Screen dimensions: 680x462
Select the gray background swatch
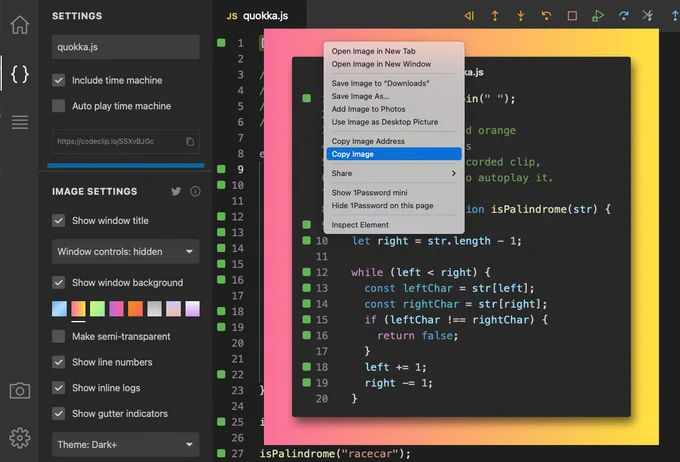154,309
